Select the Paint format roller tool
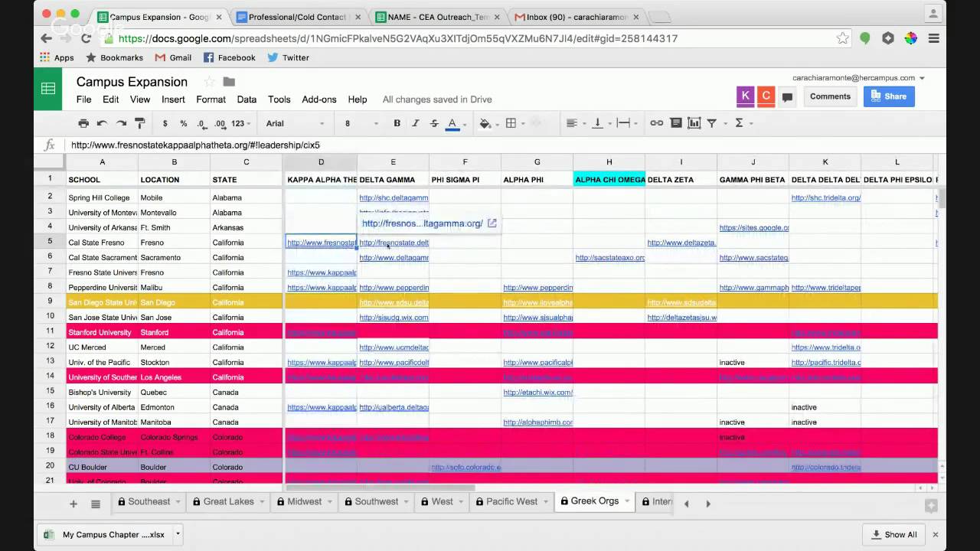 pyautogui.click(x=140, y=123)
